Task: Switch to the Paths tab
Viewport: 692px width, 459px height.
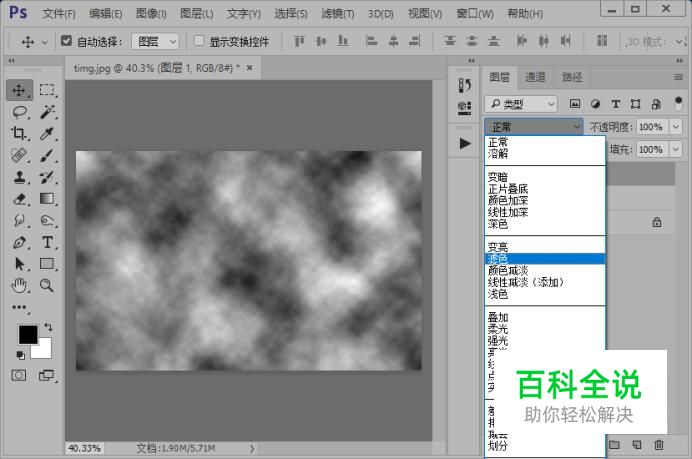Action: pos(572,77)
